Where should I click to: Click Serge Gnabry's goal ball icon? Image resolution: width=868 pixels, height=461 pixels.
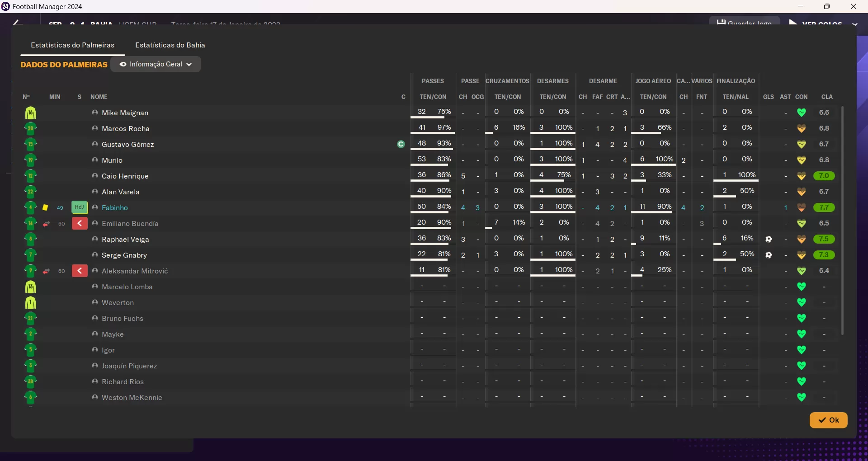[769, 255]
